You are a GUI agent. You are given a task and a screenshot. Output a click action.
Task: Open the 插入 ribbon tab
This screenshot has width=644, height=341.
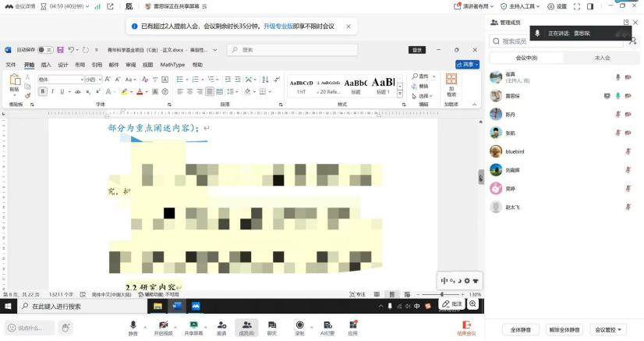[x=46, y=65]
